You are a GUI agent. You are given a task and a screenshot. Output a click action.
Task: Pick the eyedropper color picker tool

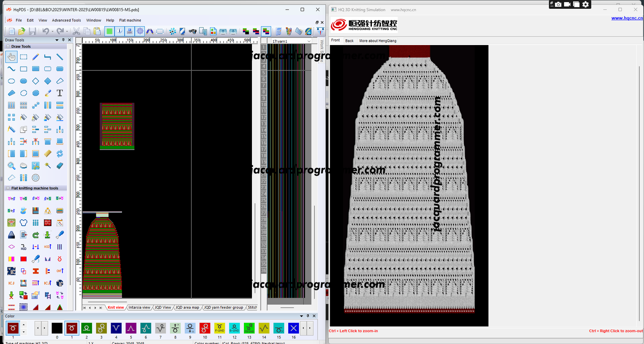point(47,93)
